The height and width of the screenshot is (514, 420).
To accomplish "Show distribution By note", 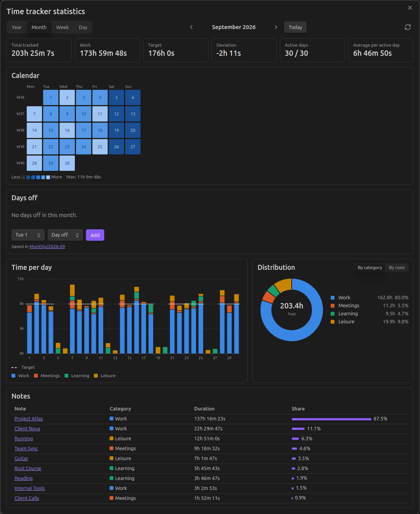I will [x=397, y=268].
